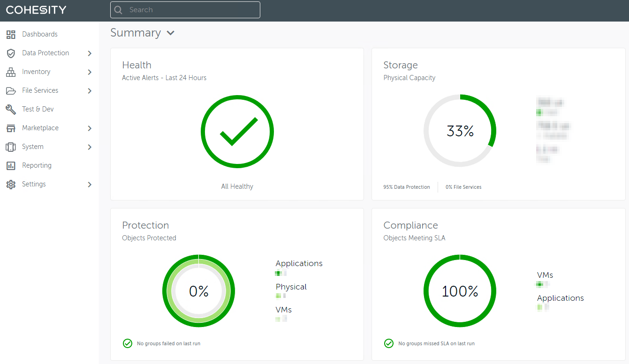Click the 33% Storage capacity ring

point(460,131)
